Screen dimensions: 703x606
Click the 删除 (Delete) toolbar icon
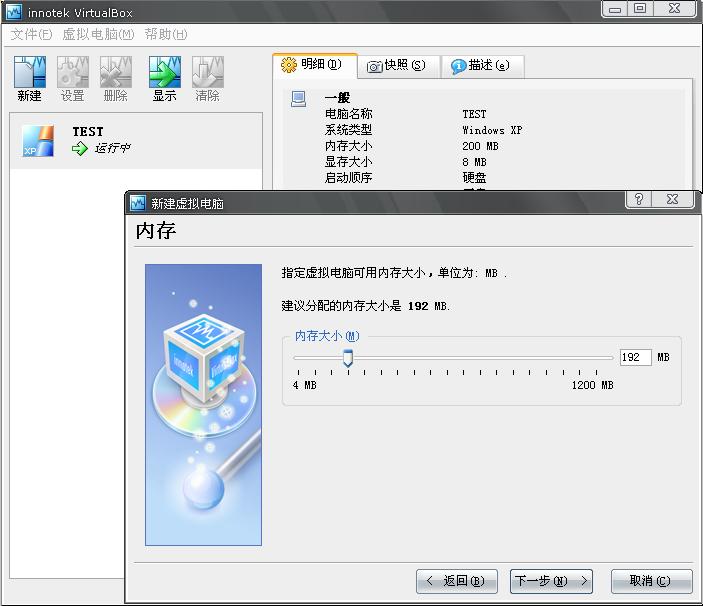point(116,72)
